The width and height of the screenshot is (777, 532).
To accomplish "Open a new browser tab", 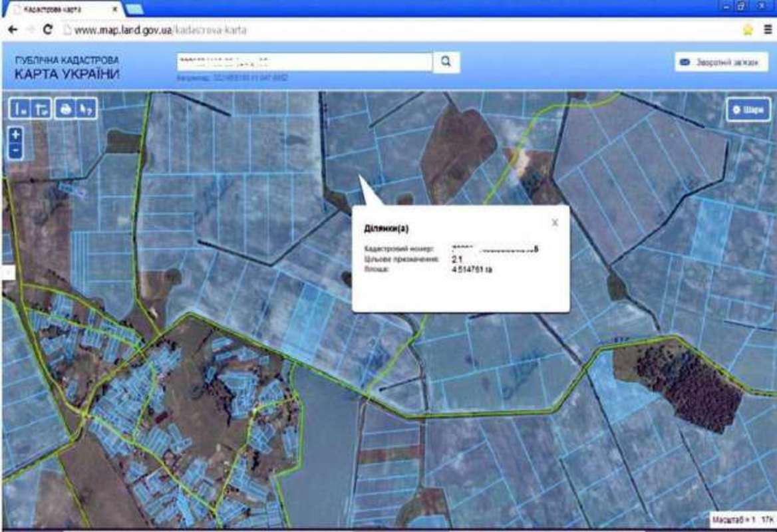I will click(x=134, y=9).
